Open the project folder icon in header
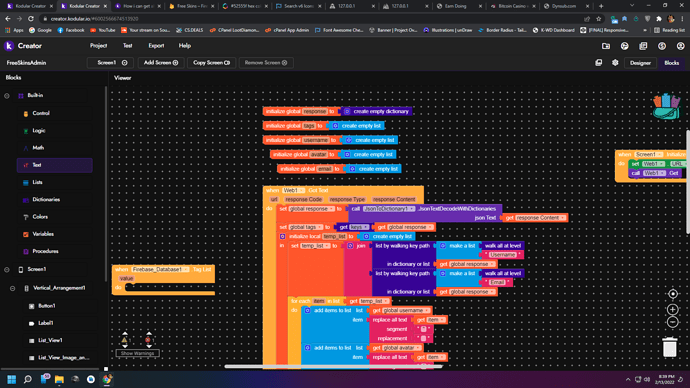690x388 pixels. pyautogui.click(x=606, y=46)
